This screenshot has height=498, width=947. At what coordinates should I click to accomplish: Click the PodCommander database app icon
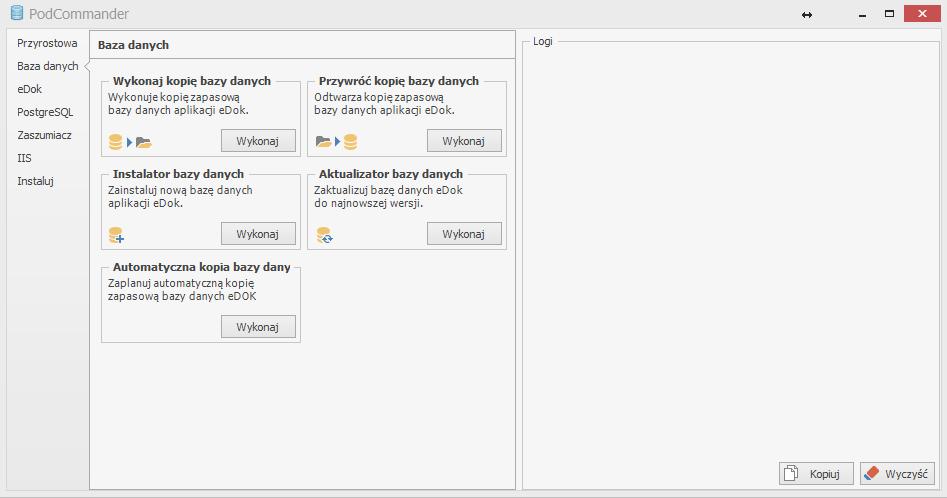[17, 13]
